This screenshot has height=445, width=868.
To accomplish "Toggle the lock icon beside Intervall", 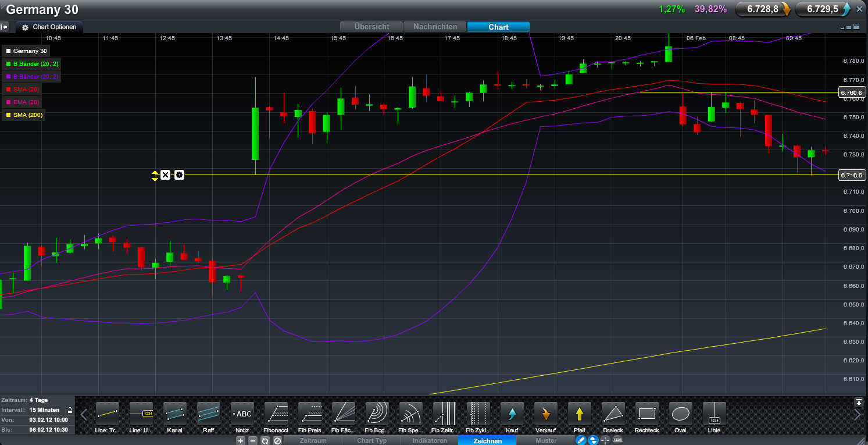I will click(x=70, y=410).
